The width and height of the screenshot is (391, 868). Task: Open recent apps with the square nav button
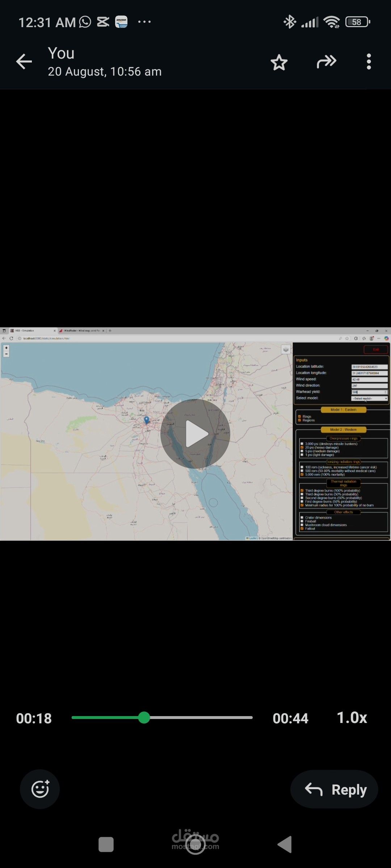(106, 844)
